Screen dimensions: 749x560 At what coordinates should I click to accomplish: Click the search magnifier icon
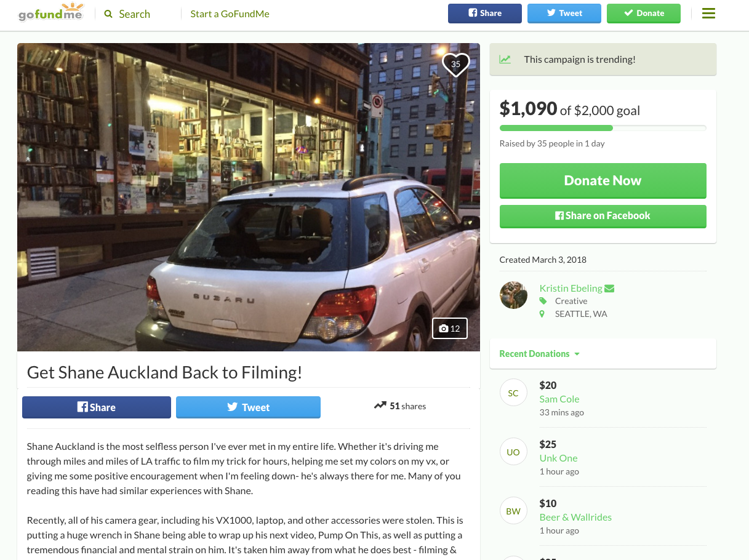(108, 14)
